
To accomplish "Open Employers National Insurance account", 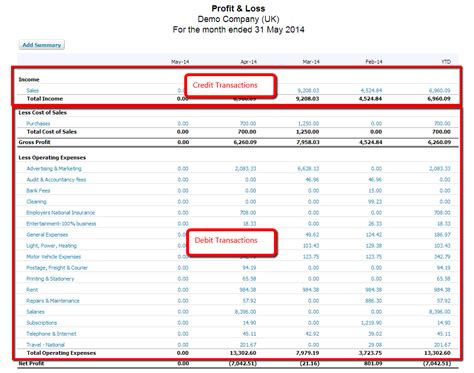I will [x=61, y=213].
